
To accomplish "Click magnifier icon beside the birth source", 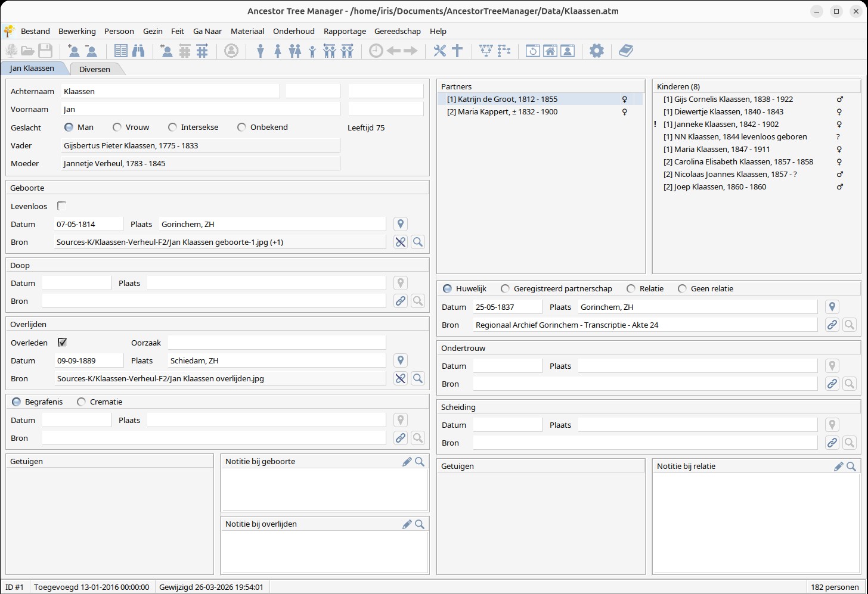I will click(x=418, y=242).
